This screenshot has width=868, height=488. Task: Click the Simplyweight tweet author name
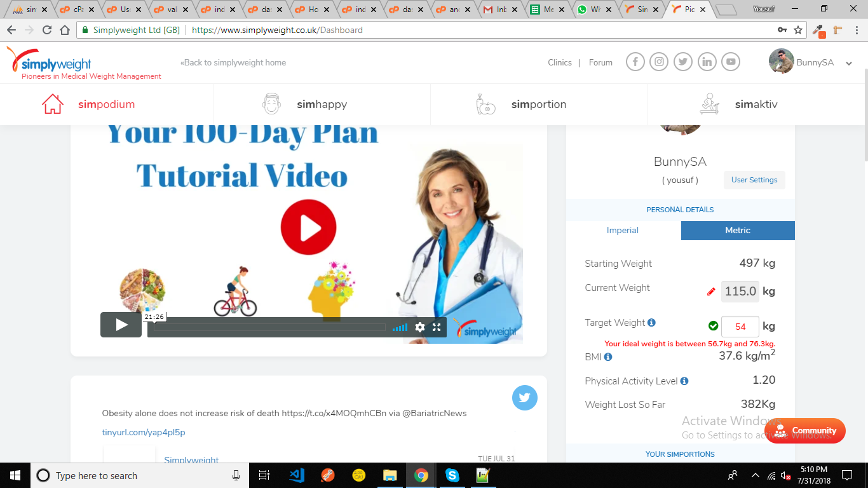[x=191, y=459]
